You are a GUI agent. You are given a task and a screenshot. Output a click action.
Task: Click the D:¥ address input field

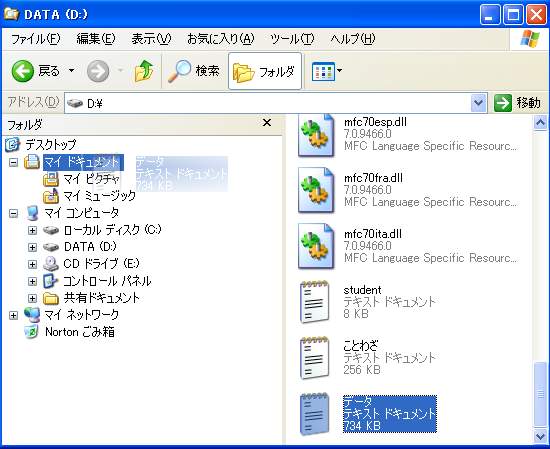coord(267,103)
